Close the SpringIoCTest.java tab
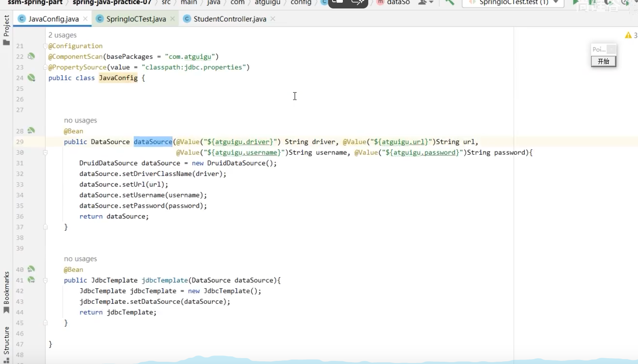This screenshot has height=364, width=638. coord(172,19)
